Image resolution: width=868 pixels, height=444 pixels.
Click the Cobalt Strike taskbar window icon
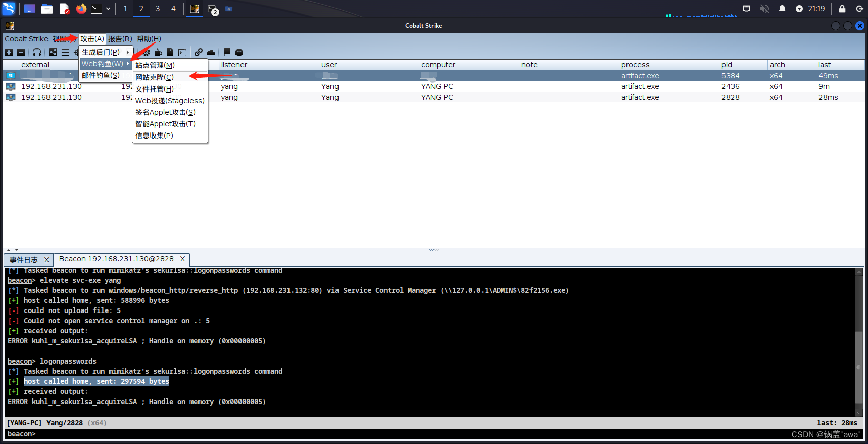click(195, 9)
